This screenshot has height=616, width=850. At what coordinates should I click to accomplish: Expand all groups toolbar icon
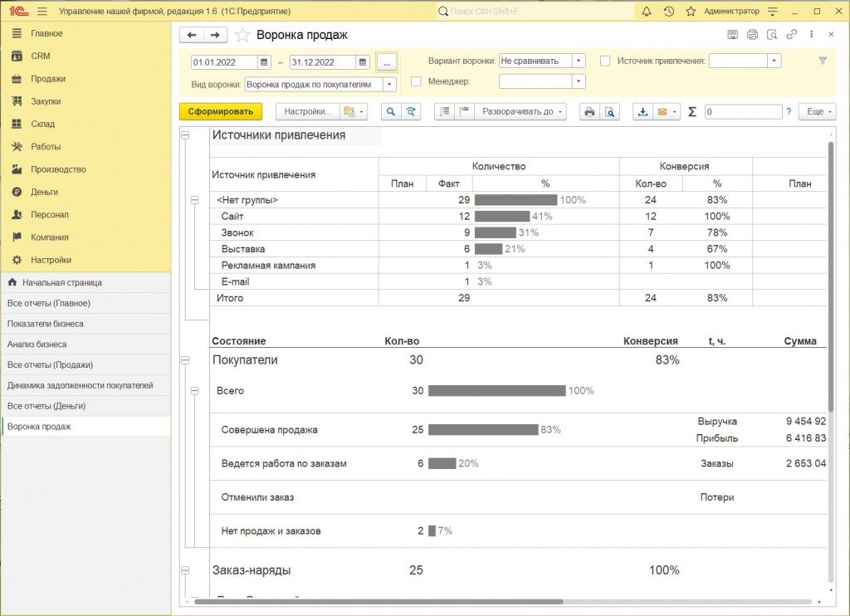coord(464,112)
